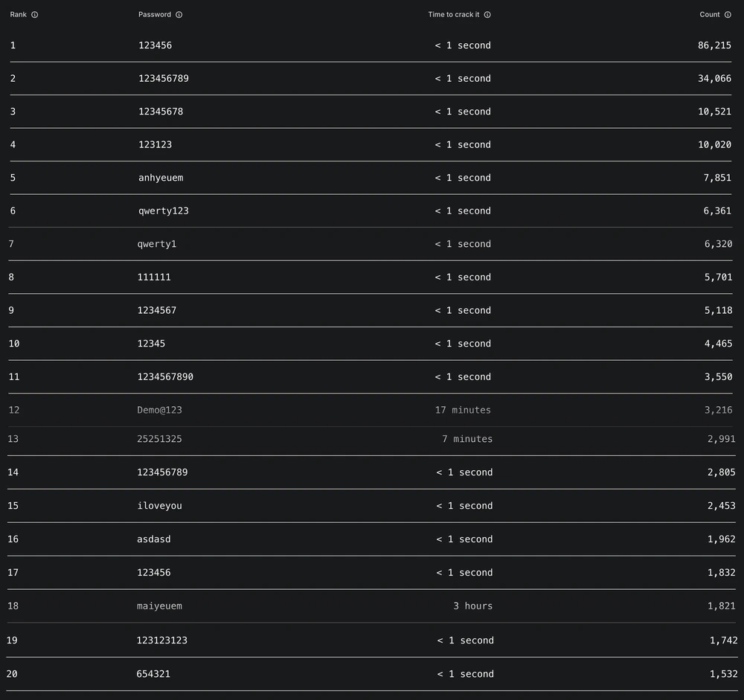The height and width of the screenshot is (700, 744).
Task: Select the maiyeuem password cell
Action: point(160,606)
